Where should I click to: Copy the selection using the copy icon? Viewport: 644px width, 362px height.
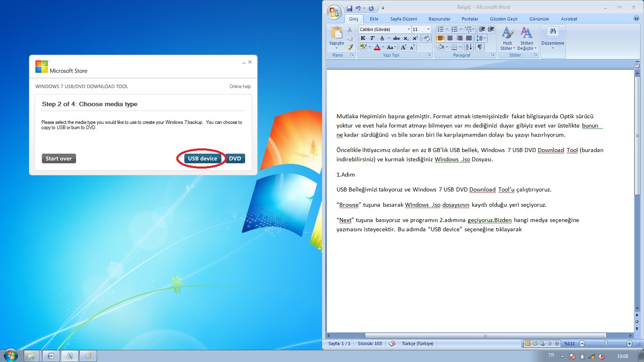pos(349,38)
